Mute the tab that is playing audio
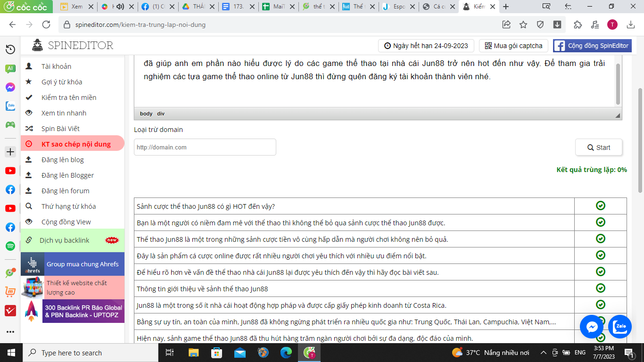The image size is (644, 362). click(x=119, y=7)
